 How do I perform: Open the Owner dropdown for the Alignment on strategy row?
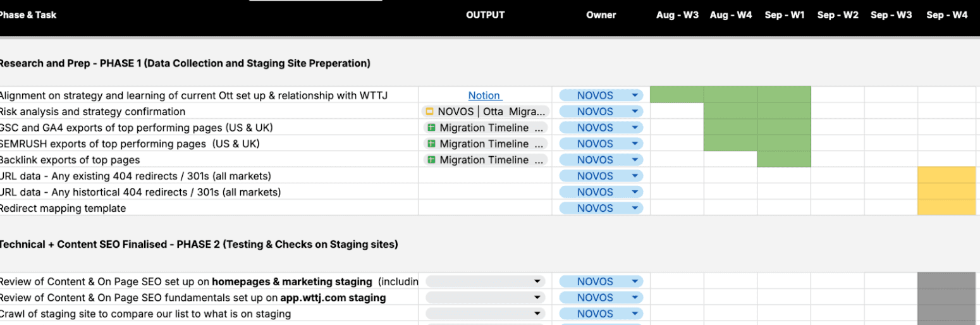click(x=601, y=95)
